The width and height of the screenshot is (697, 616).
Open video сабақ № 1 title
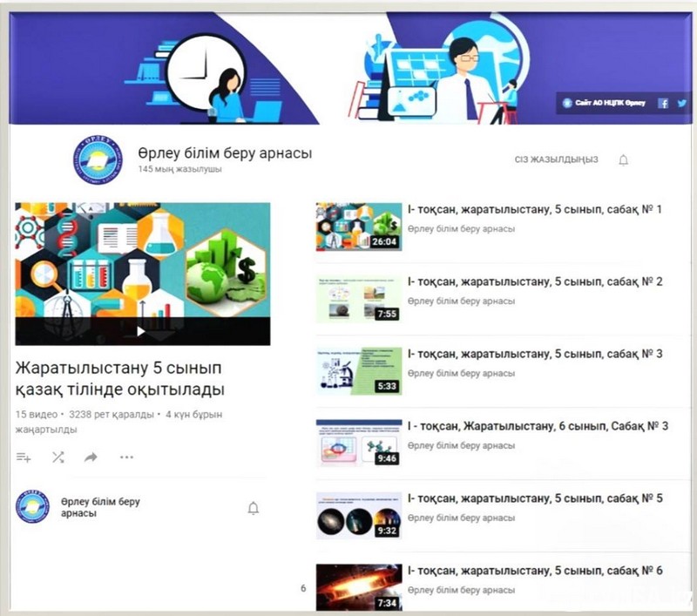[x=535, y=210]
